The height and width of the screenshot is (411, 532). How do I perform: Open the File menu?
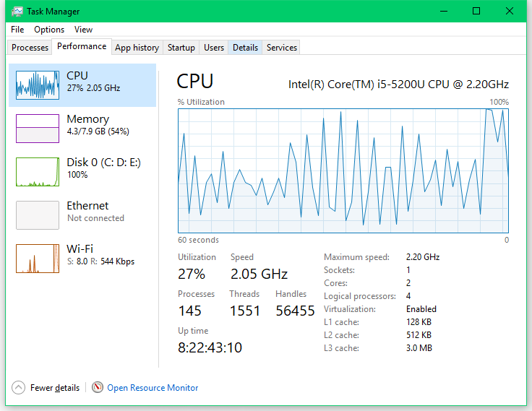[x=17, y=30]
